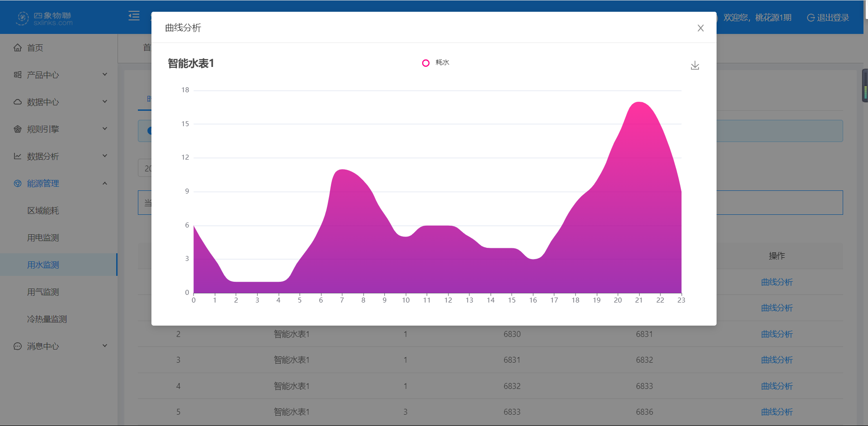Click 退出登录 to log out
The width and height of the screenshot is (868, 426).
(x=828, y=18)
